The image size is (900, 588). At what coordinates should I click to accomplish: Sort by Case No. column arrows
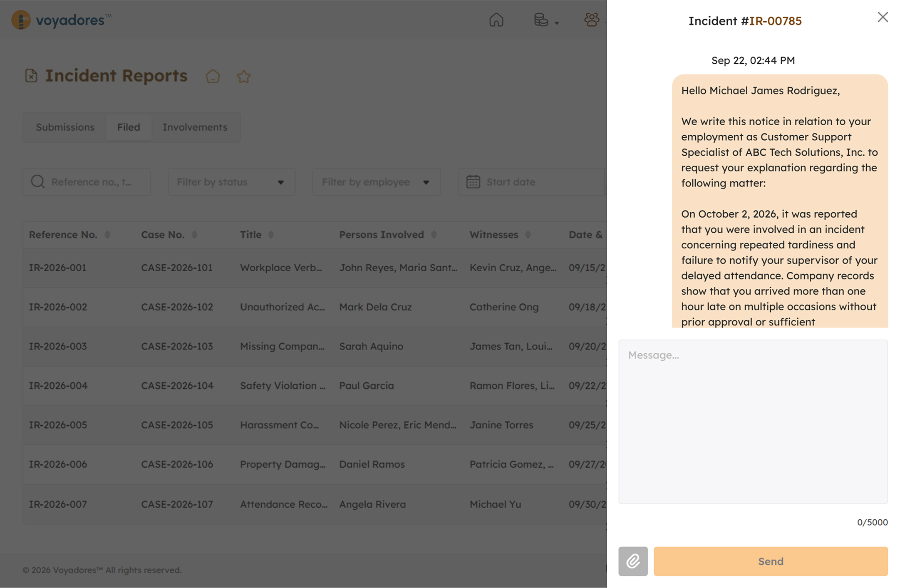pyautogui.click(x=194, y=235)
